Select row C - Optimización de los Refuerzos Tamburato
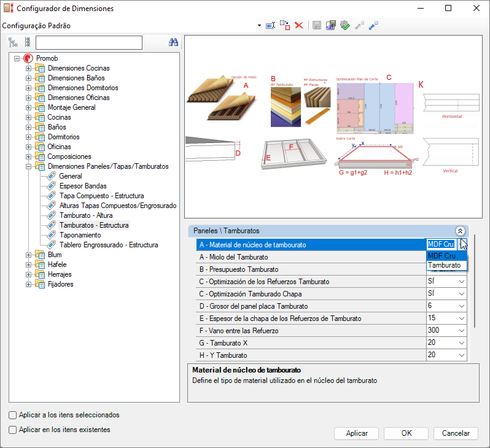This screenshot has height=448, width=490. coord(331,282)
